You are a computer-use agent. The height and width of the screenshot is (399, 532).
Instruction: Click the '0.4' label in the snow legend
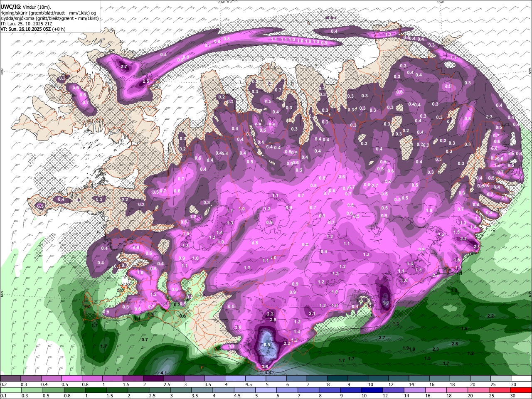coord(44,385)
